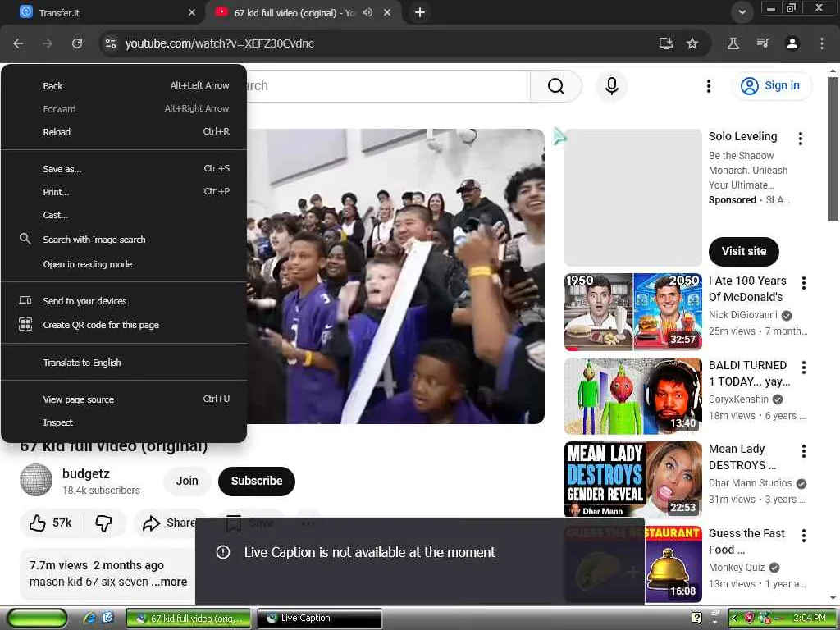Click Windows Start button in taskbar

(x=37, y=619)
